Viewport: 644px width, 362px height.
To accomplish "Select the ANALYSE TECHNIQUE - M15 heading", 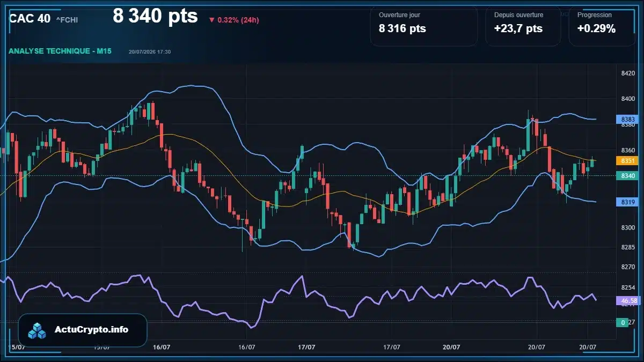I will pos(59,51).
